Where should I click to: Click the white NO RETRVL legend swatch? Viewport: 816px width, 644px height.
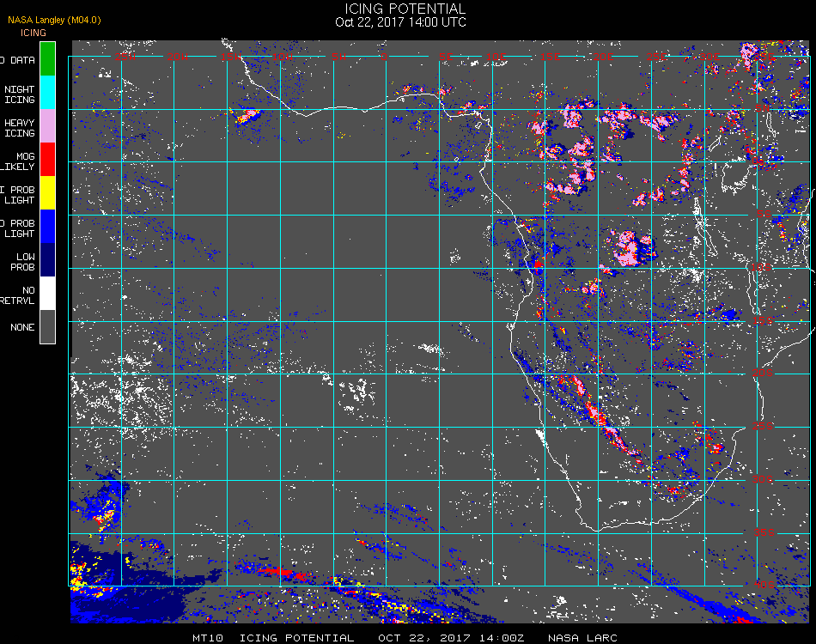pos(47,294)
